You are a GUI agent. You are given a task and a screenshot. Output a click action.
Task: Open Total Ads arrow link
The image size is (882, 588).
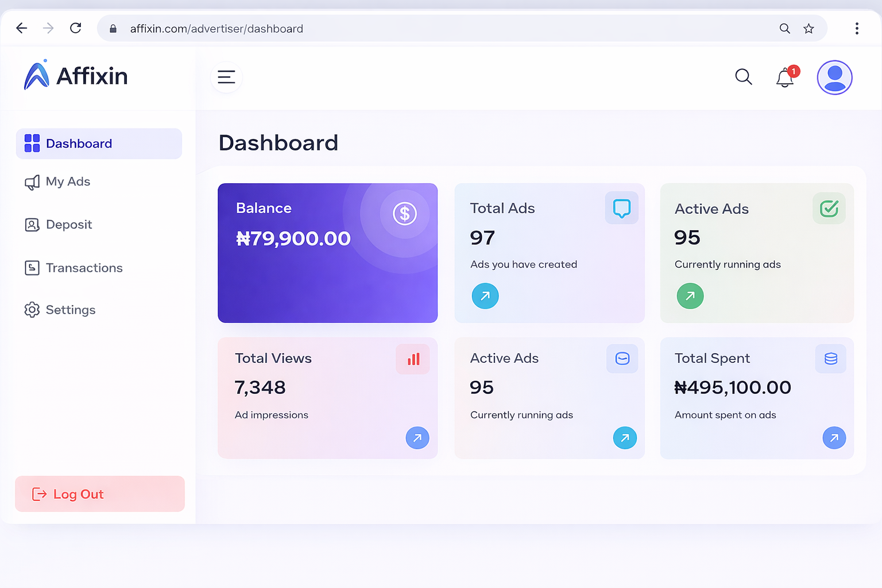click(485, 296)
